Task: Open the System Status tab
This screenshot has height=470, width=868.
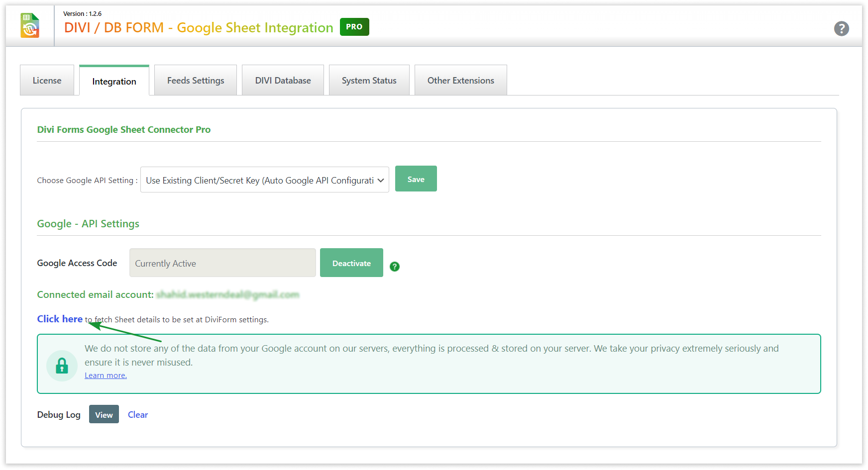Action: click(369, 81)
